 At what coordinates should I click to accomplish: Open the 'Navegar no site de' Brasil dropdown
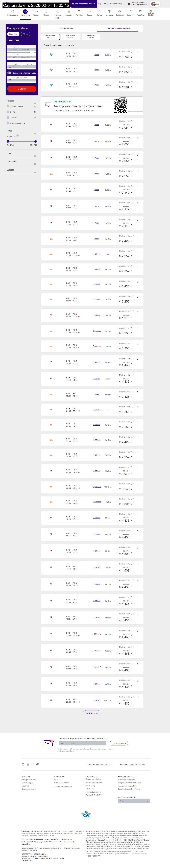134,801
